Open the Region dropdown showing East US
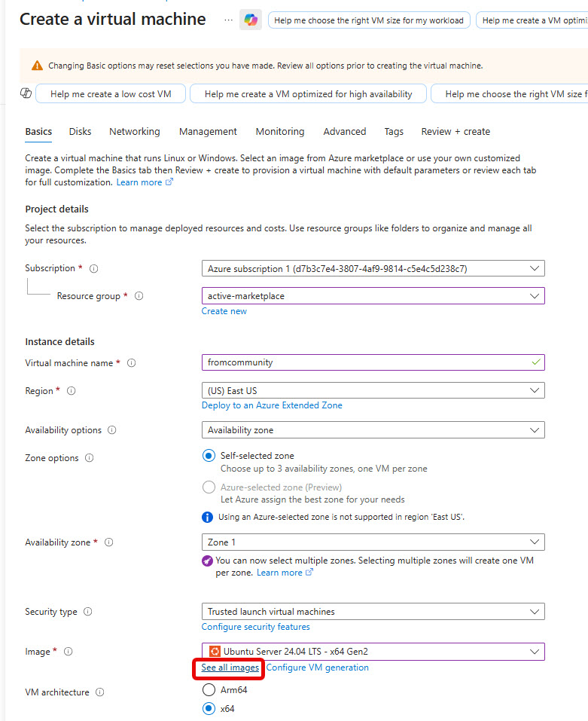The height and width of the screenshot is (721, 588). (x=373, y=391)
